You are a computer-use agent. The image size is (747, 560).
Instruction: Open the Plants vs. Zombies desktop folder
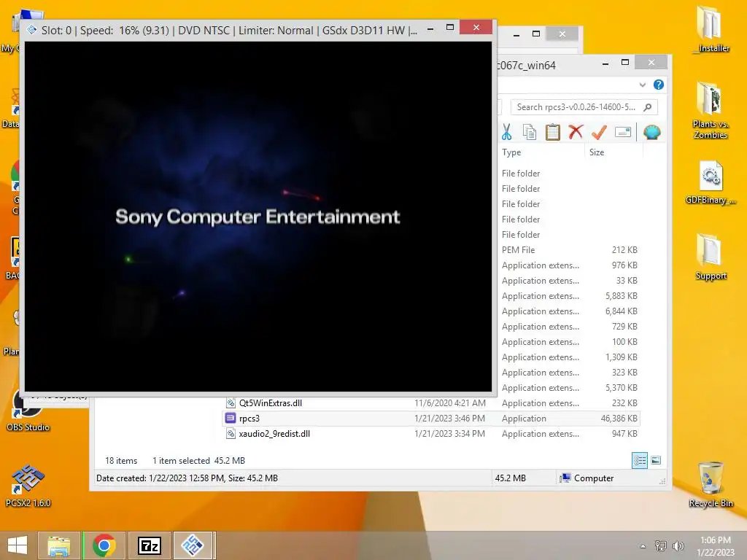tap(711, 111)
